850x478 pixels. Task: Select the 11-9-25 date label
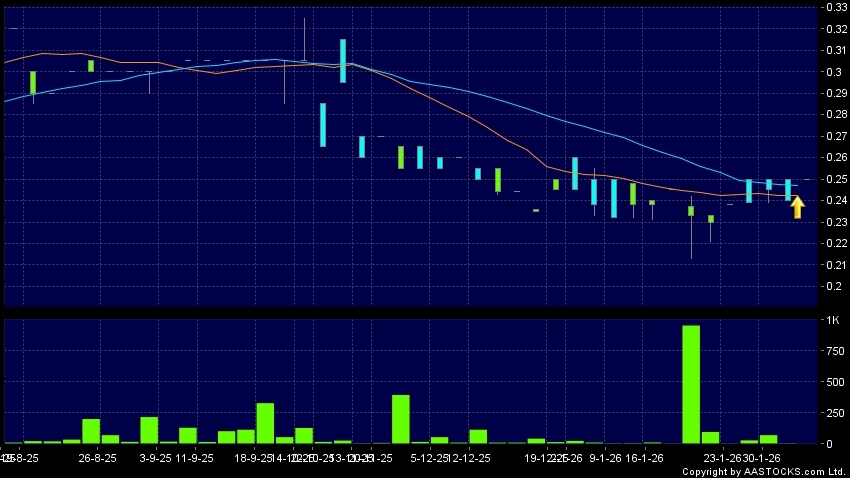coord(193,458)
